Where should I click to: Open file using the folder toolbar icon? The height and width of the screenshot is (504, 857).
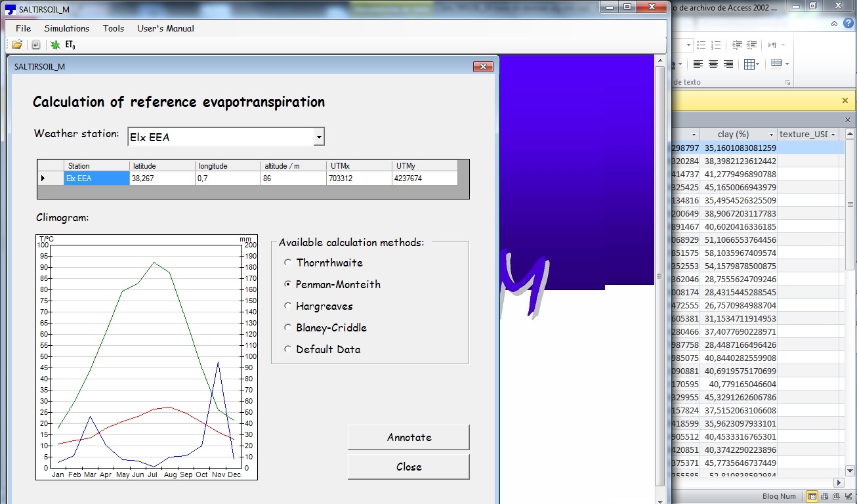[17, 45]
